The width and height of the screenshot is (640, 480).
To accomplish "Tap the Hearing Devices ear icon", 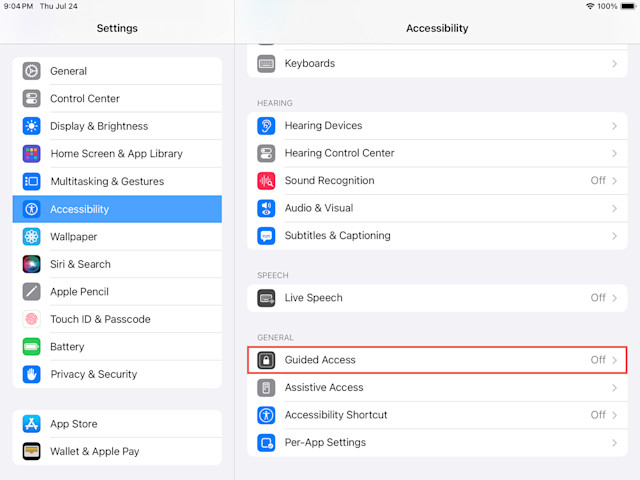I will pyautogui.click(x=266, y=126).
